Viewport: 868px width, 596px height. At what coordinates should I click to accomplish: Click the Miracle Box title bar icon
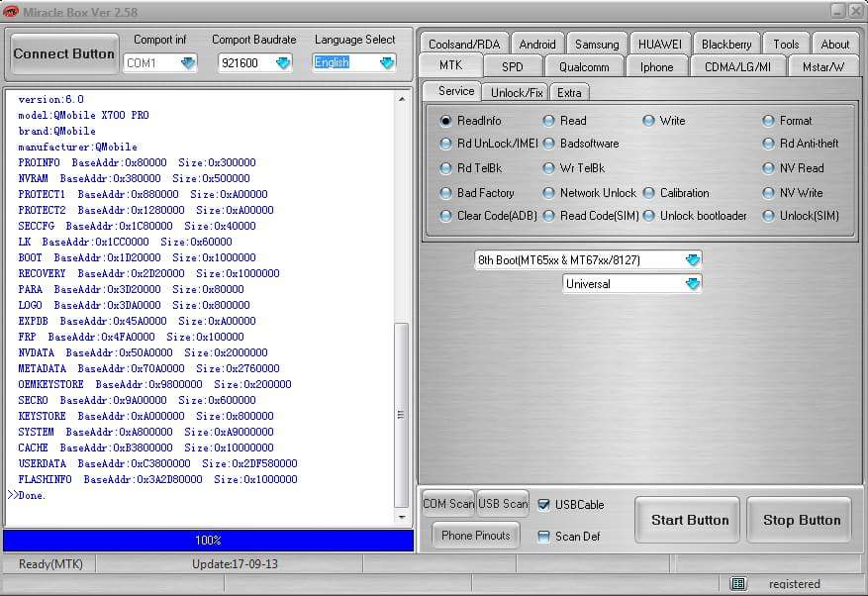coord(10,11)
